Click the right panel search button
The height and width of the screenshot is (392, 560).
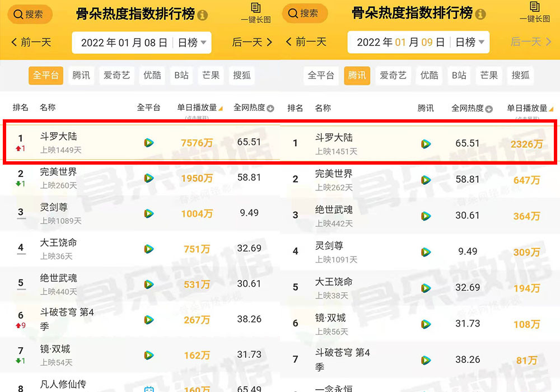305,13
